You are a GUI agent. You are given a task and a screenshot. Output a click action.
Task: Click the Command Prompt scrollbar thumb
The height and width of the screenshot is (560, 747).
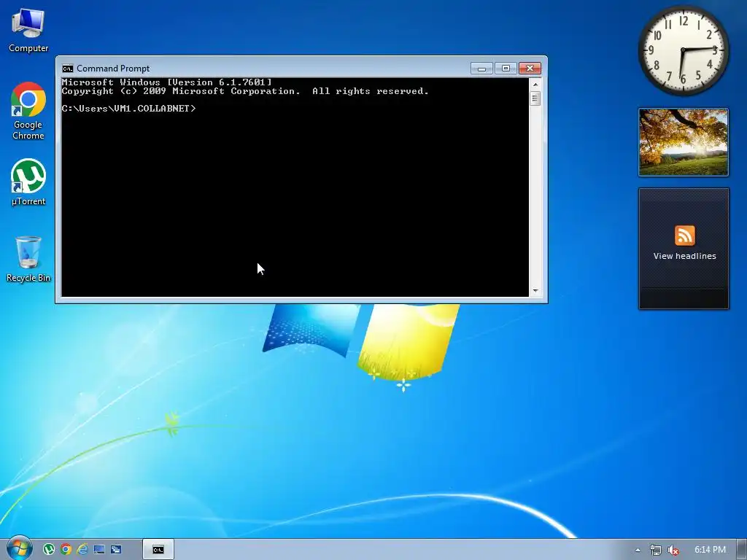(535, 98)
